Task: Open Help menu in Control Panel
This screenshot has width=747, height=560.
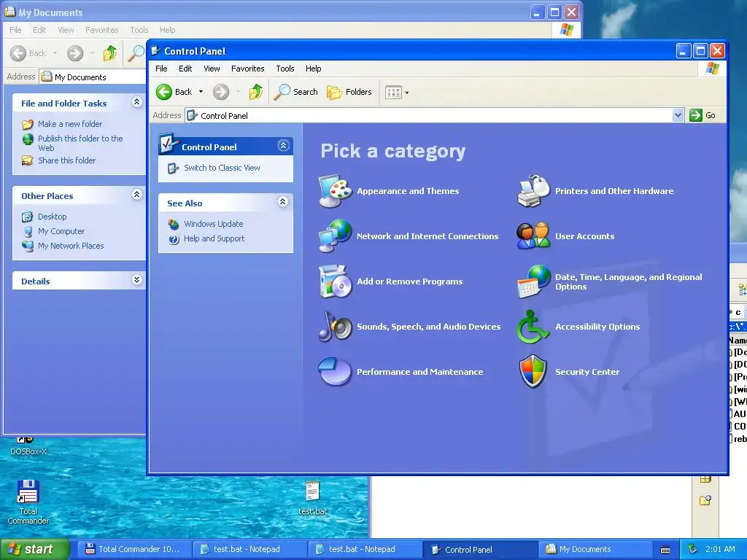Action: click(x=314, y=69)
